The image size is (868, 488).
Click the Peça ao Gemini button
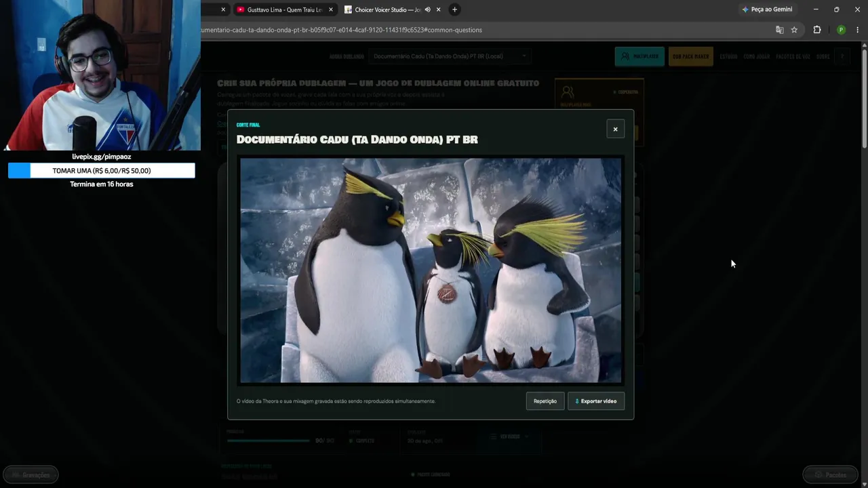pyautogui.click(x=767, y=9)
